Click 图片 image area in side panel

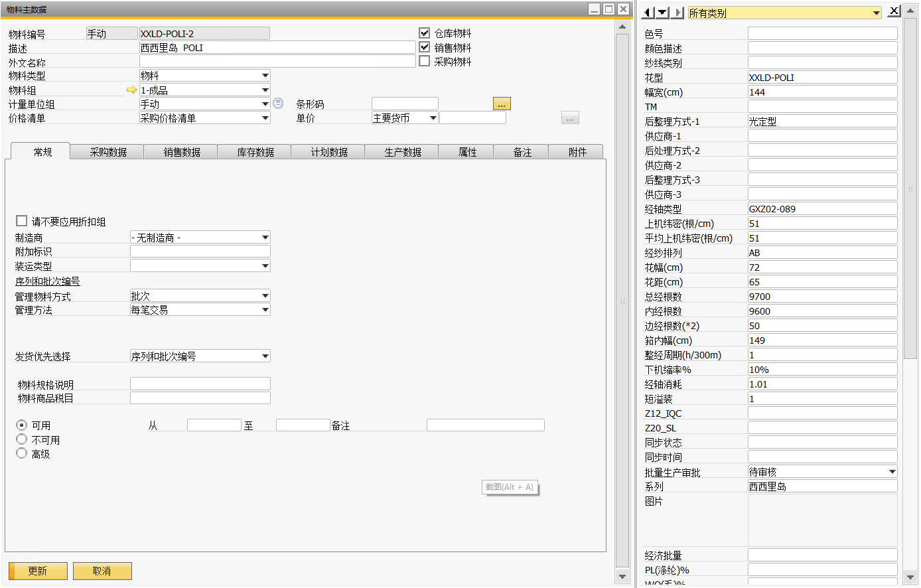pyautogui.click(x=823, y=520)
